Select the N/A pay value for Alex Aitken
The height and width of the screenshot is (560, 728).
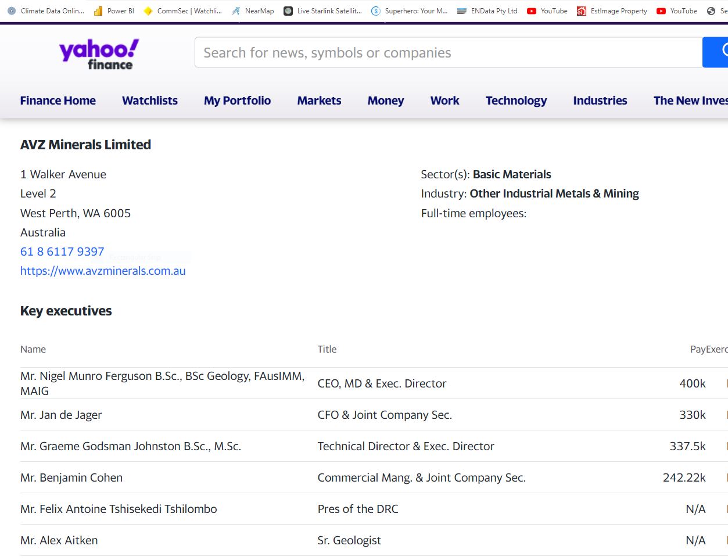(695, 540)
